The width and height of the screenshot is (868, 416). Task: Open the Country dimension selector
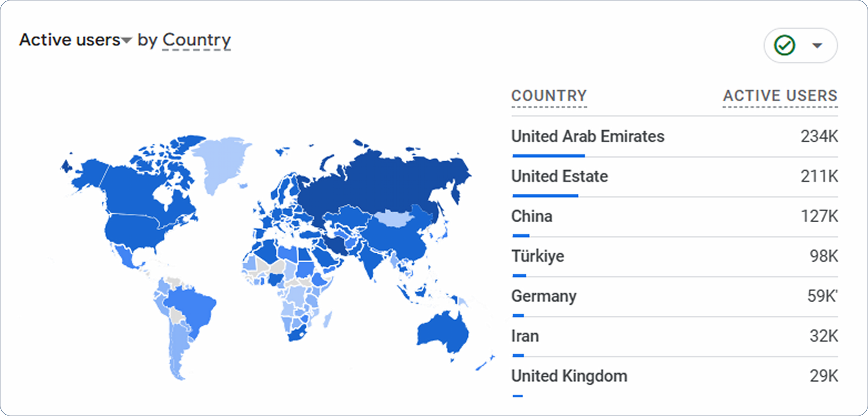(x=196, y=40)
